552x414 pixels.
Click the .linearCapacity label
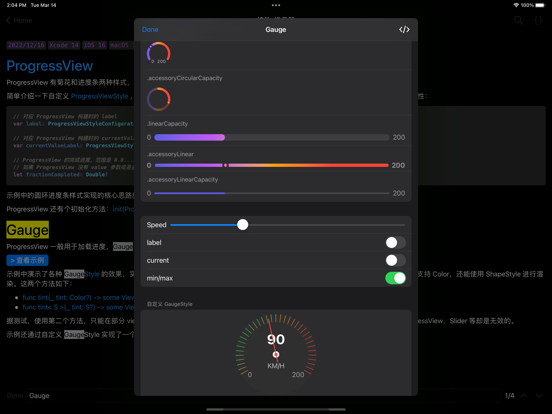(168, 124)
